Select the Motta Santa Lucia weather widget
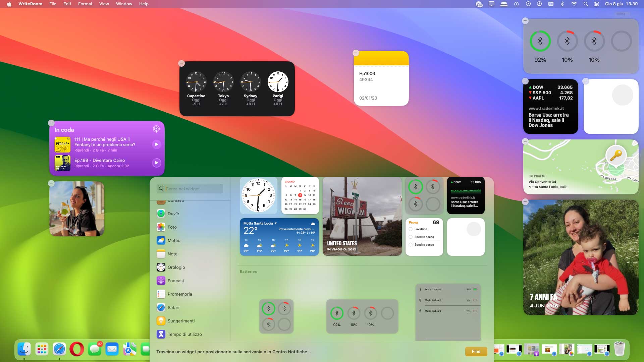Viewport: 644px width, 362px height. coord(279,237)
